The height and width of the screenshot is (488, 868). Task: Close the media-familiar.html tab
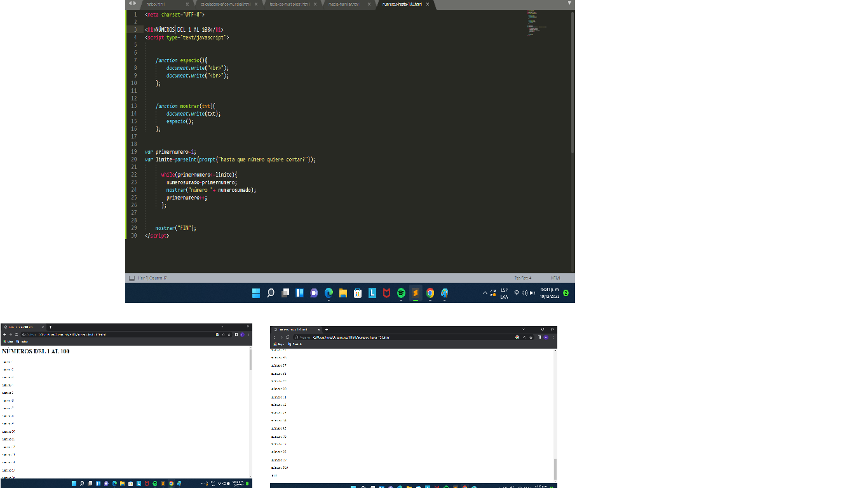pos(368,4)
